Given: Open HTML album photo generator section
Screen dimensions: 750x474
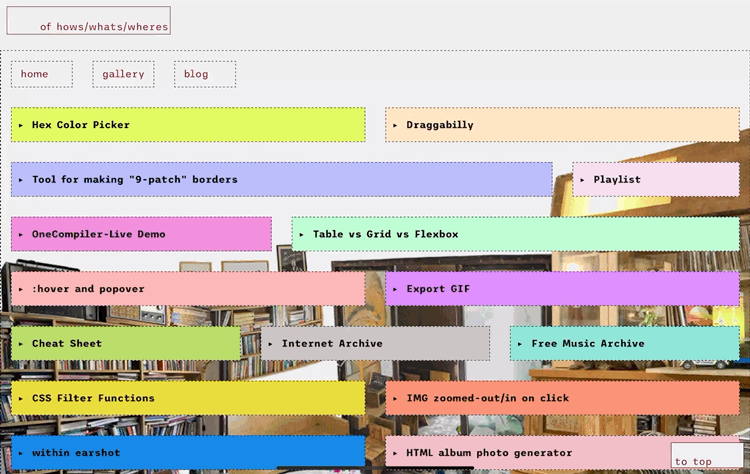Looking at the screenshot, I should pyautogui.click(x=489, y=453).
